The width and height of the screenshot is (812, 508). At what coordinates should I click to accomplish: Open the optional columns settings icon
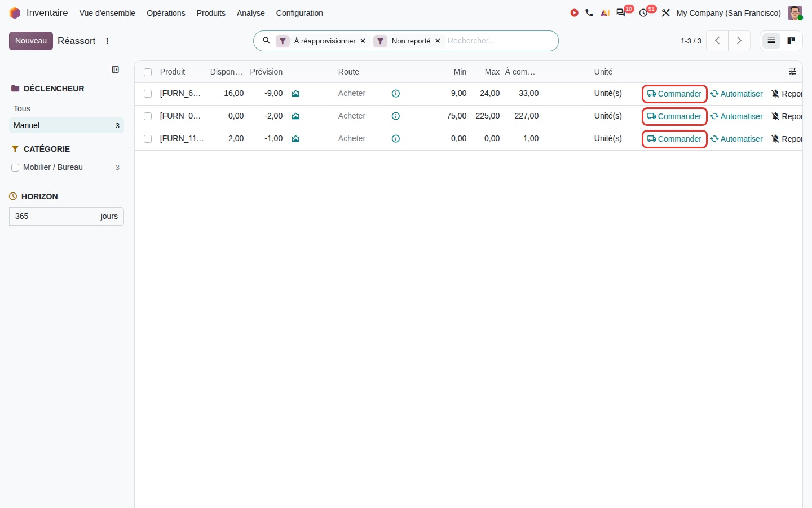click(792, 72)
